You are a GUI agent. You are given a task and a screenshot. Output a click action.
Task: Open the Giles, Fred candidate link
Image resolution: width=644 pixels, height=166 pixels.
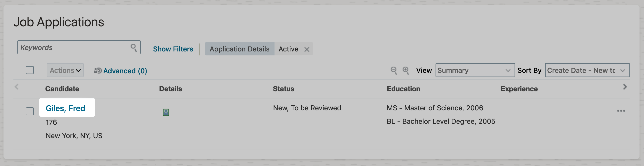pos(65,108)
